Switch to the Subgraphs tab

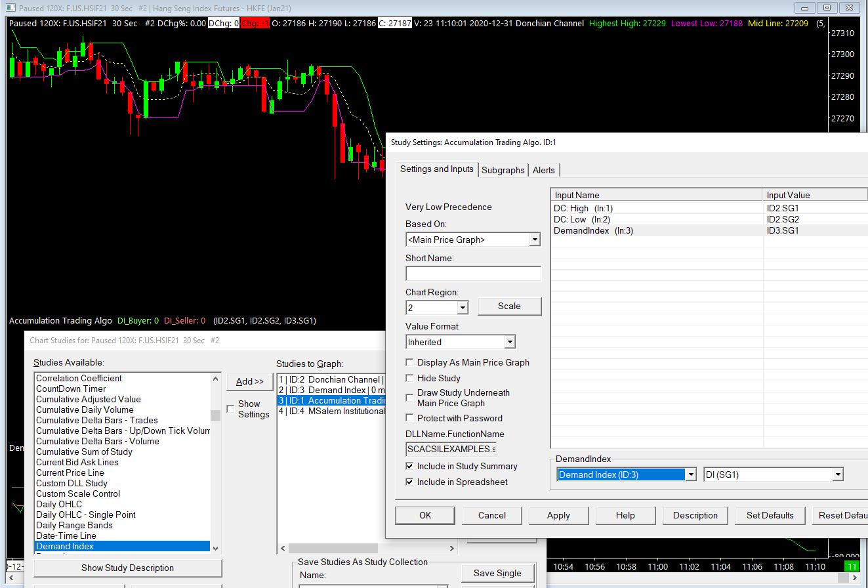(503, 170)
